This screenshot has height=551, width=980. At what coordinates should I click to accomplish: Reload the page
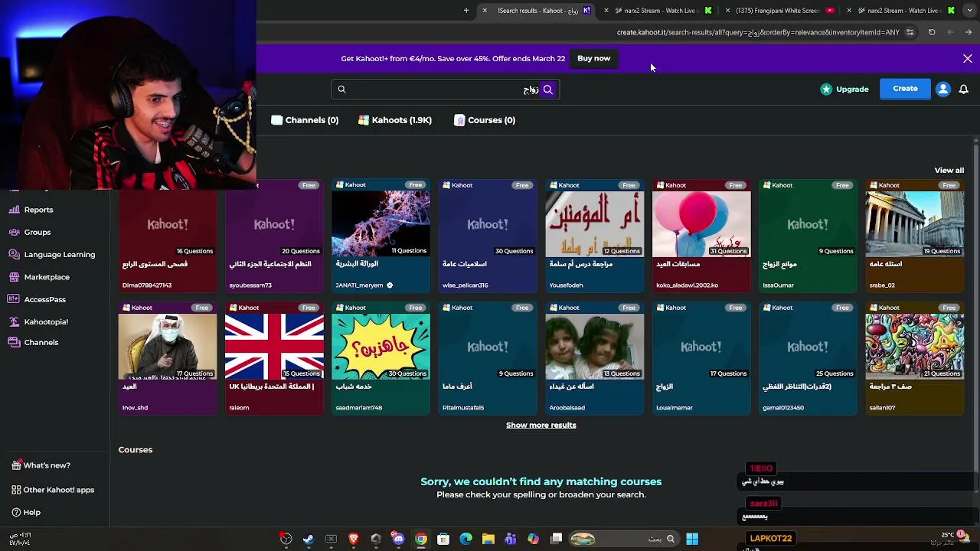tap(932, 32)
